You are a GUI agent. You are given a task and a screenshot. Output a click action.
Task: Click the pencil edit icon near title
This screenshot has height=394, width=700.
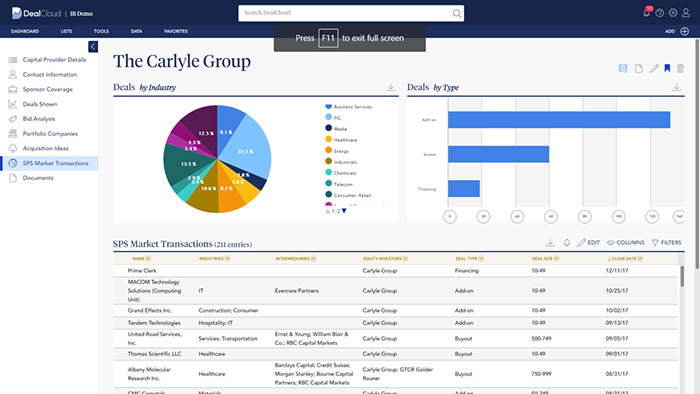pos(654,68)
